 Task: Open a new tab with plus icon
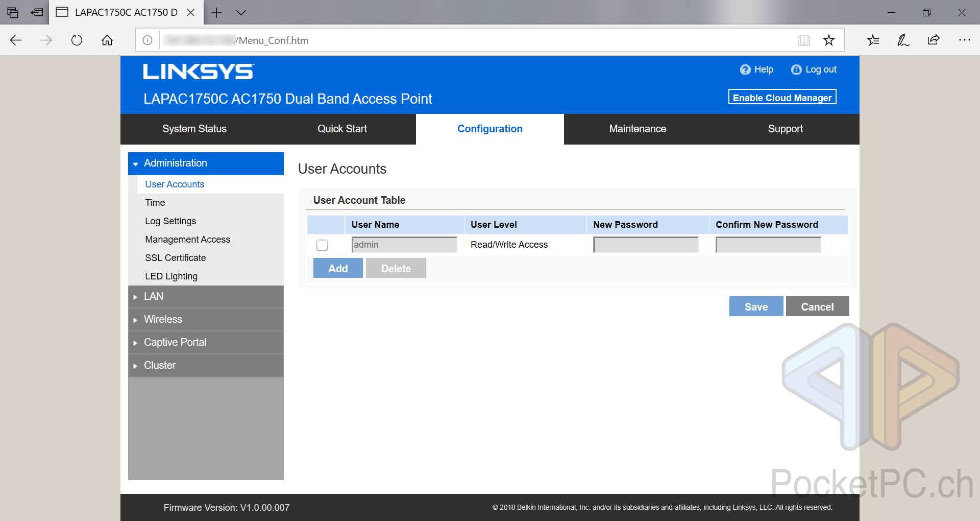(x=216, y=13)
